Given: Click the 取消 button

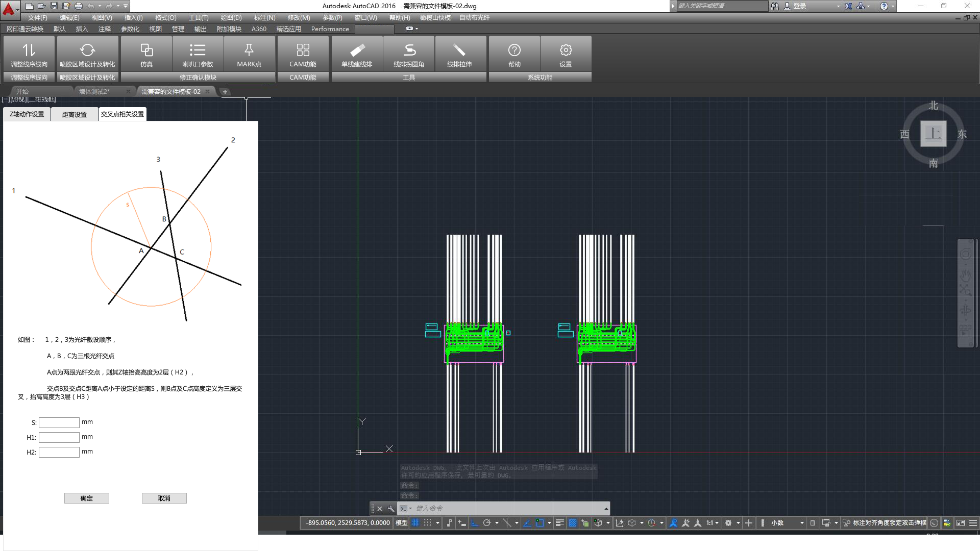Looking at the screenshot, I should pyautogui.click(x=164, y=498).
